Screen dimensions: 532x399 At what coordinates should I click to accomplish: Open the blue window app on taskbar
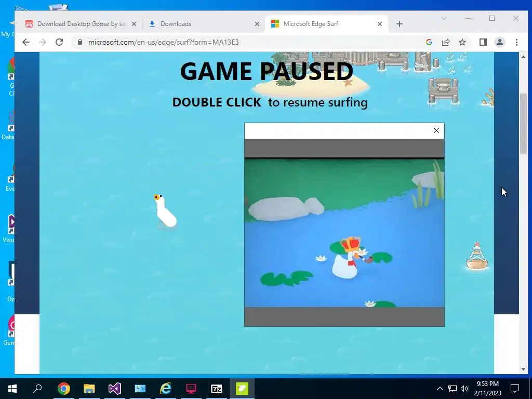coord(140,389)
